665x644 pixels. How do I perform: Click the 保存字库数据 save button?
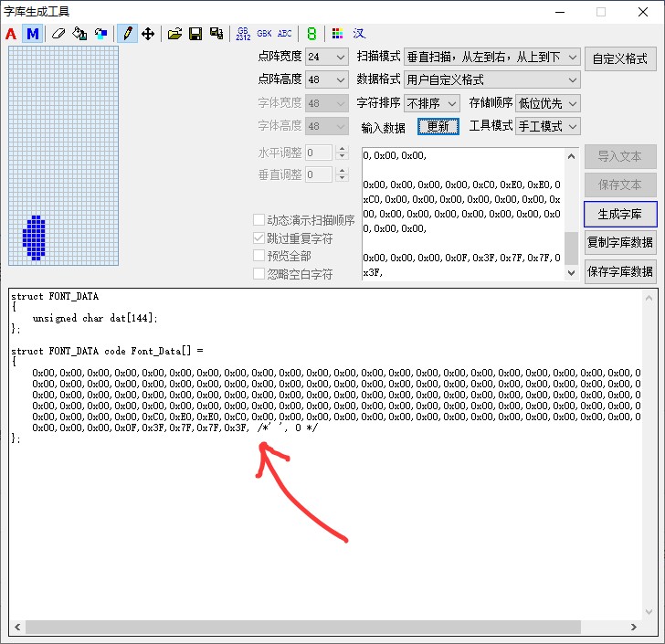620,271
